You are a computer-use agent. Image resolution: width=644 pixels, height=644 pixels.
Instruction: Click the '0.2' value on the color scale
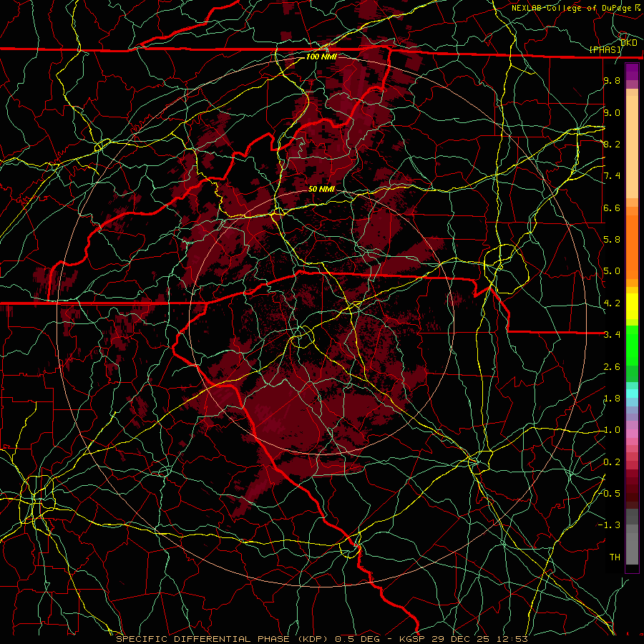(612, 462)
